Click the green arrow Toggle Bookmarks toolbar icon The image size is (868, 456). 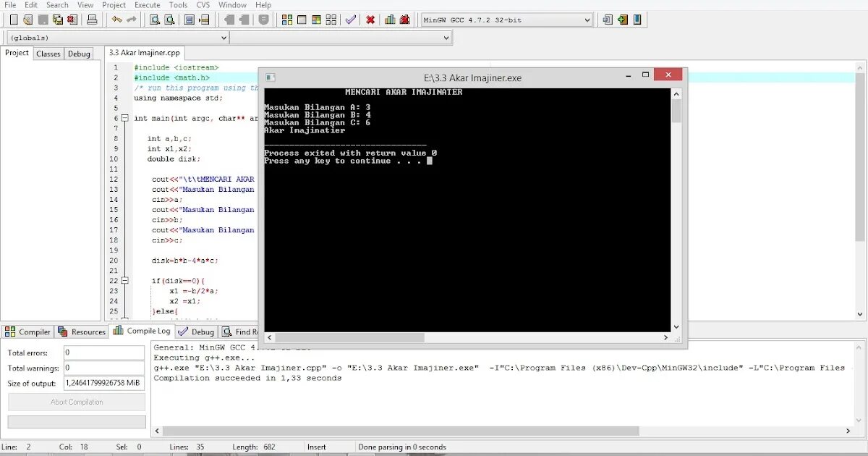pos(623,20)
